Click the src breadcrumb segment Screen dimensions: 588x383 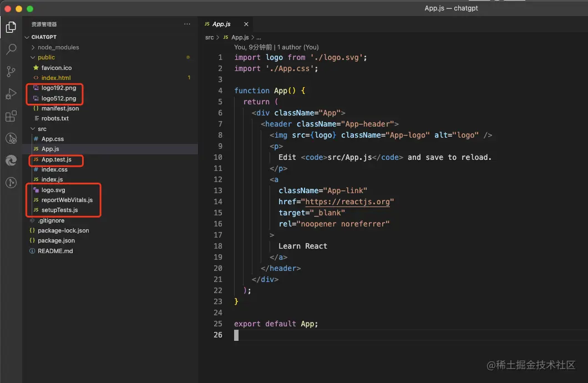point(209,38)
